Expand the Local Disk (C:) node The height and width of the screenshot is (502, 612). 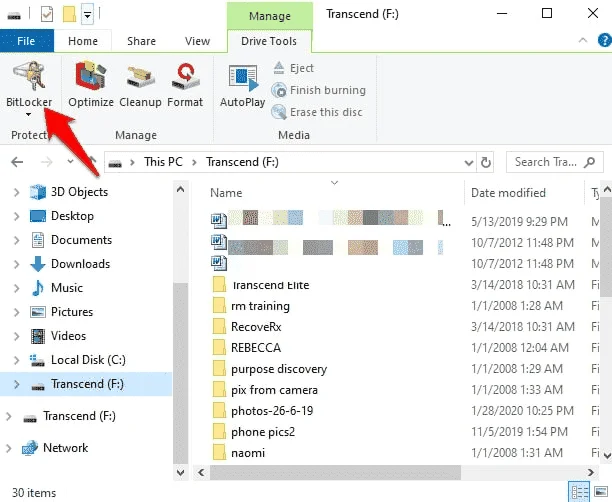tap(16, 360)
